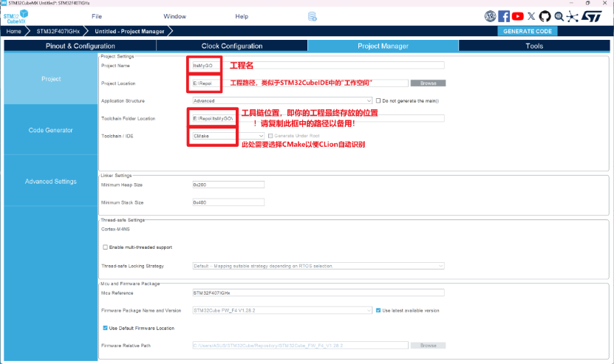The width and height of the screenshot is (614, 364).
Task: Browse for the Project Location
Action: (x=428, y=83)
